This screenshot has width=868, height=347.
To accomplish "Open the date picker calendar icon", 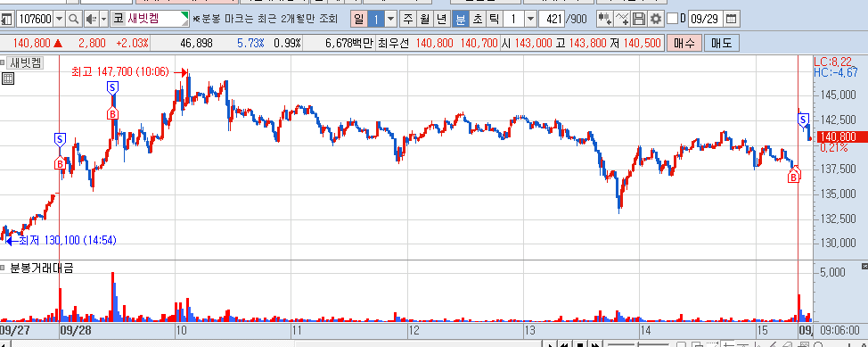I will click(731, 20).
